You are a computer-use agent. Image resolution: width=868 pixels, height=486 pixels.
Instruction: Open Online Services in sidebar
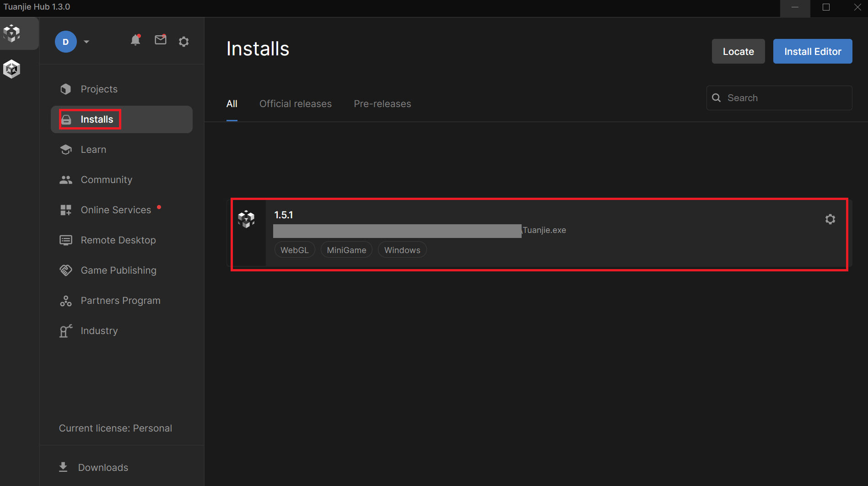122,210
